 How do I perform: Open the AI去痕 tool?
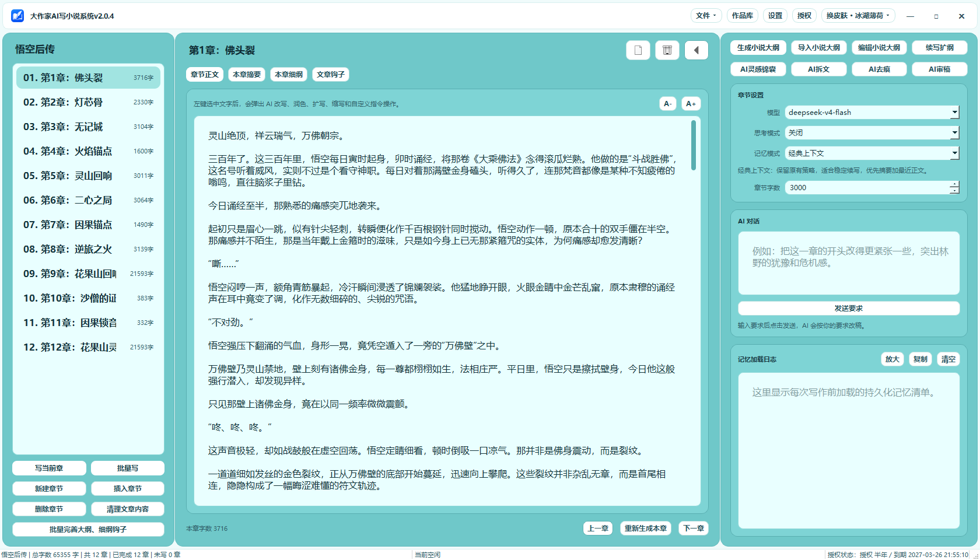(879, 69)
